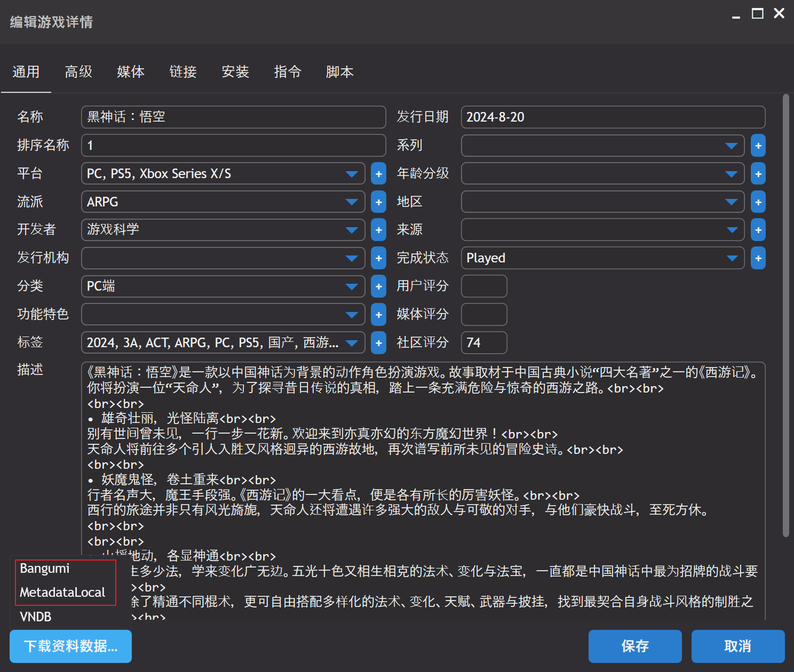Add new source via 来源 plus button

(x=758, y=230)
